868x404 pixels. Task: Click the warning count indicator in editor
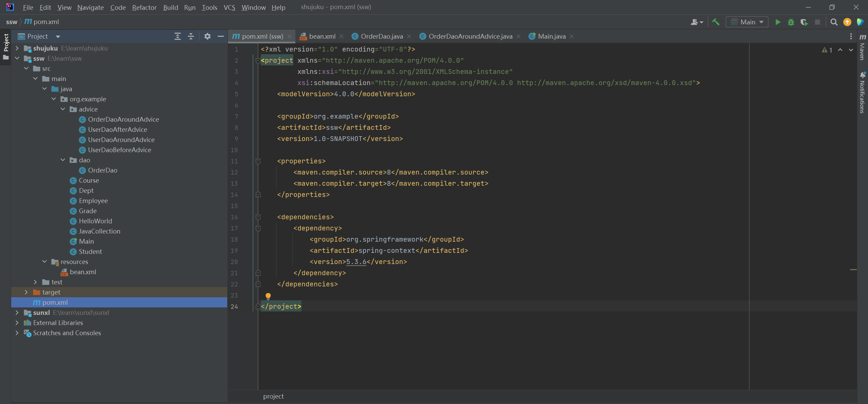tap(827, 50)
